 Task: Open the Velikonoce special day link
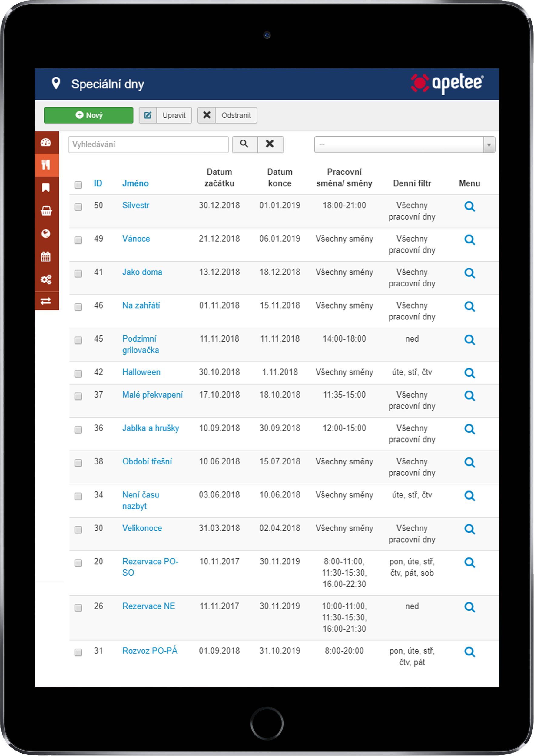coord(142,528)
